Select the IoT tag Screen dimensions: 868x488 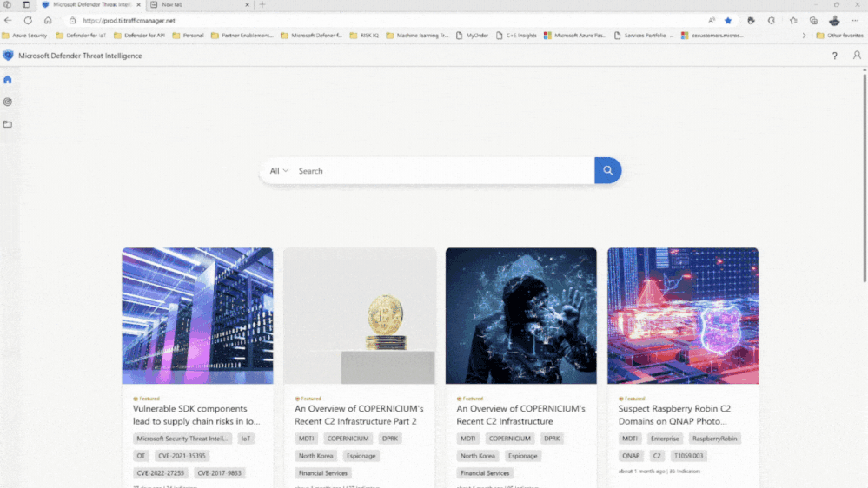[246, 439]
